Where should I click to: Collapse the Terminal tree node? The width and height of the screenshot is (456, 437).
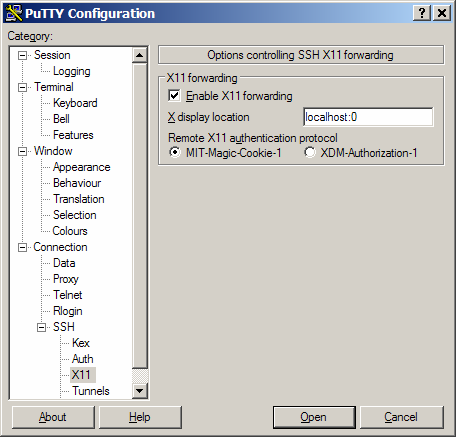(22, 87)
